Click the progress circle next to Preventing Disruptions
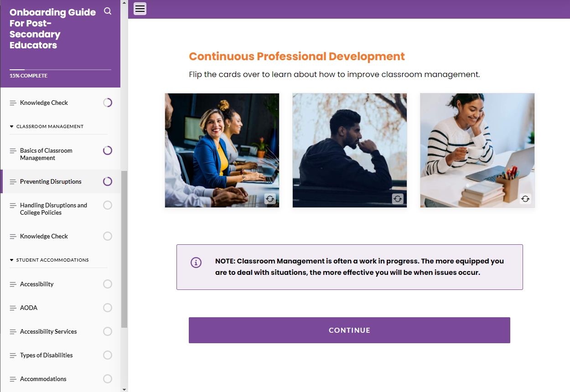The image size is (570, 392). tap(107, 181)
